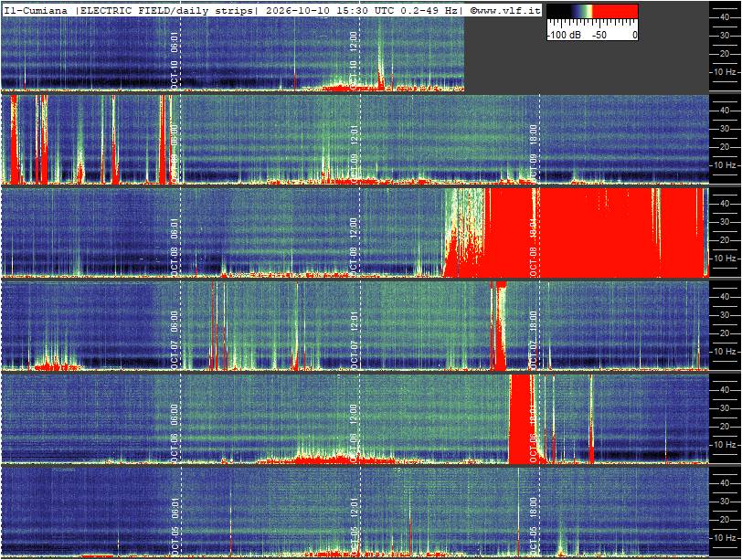The width and height of the screenshot is (742, 560).
Task: Click the OCT-09 18:00 time marker
Action: coord(533,153)
